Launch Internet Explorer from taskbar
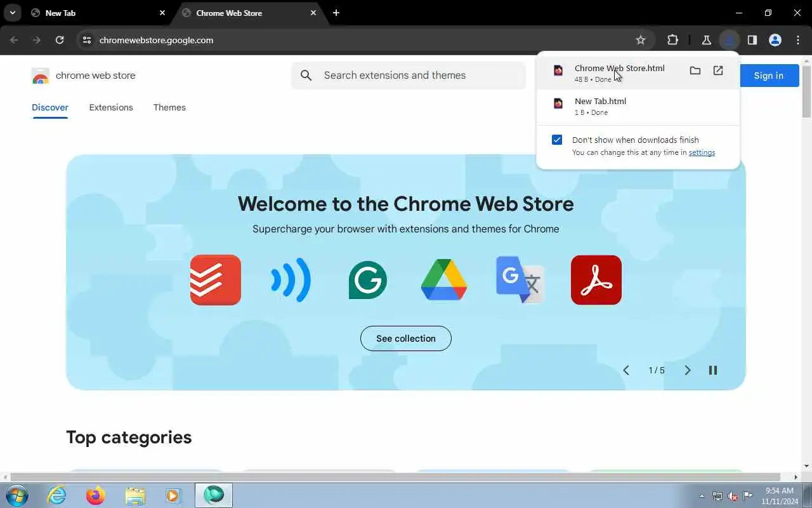 coord(57,495)
